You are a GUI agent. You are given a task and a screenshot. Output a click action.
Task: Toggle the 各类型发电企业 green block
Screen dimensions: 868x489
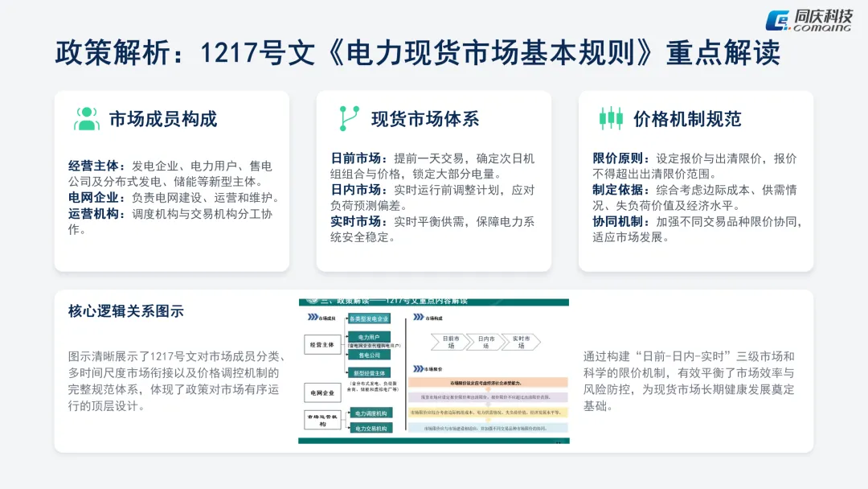coord(370,319)
